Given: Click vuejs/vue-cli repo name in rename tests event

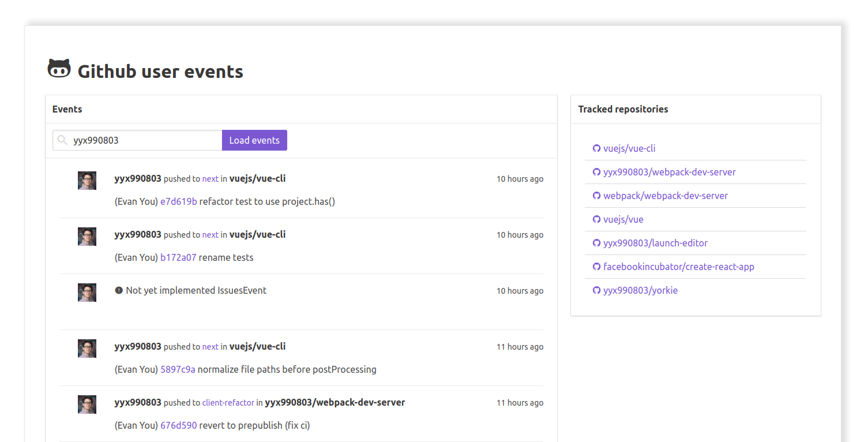Looking at the screenshot, I should tap(257, 234).
